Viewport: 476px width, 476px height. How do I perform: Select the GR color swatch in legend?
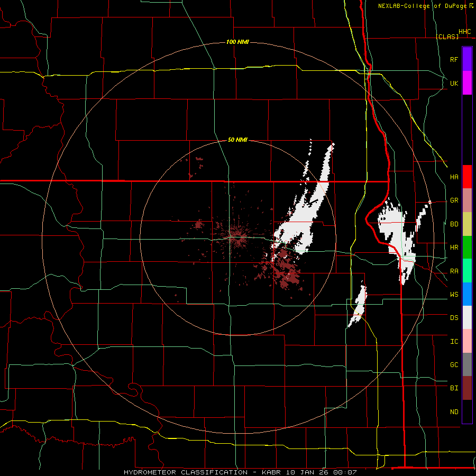[x=467, y=200]
